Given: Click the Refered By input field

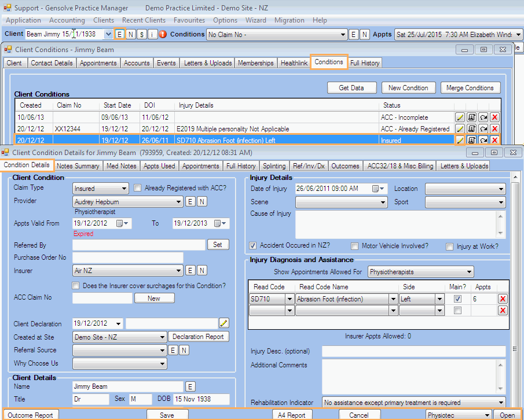Looking at the screenshot, I should point(139,245).
